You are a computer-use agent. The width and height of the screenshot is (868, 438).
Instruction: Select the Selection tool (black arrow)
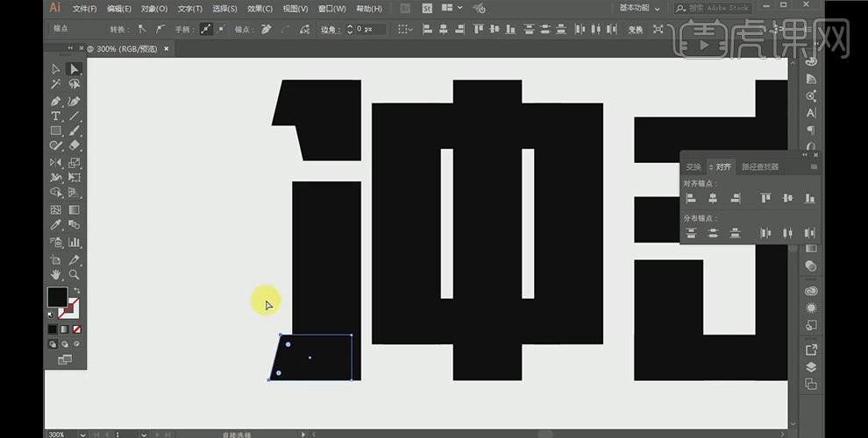[x=56, y=68]
